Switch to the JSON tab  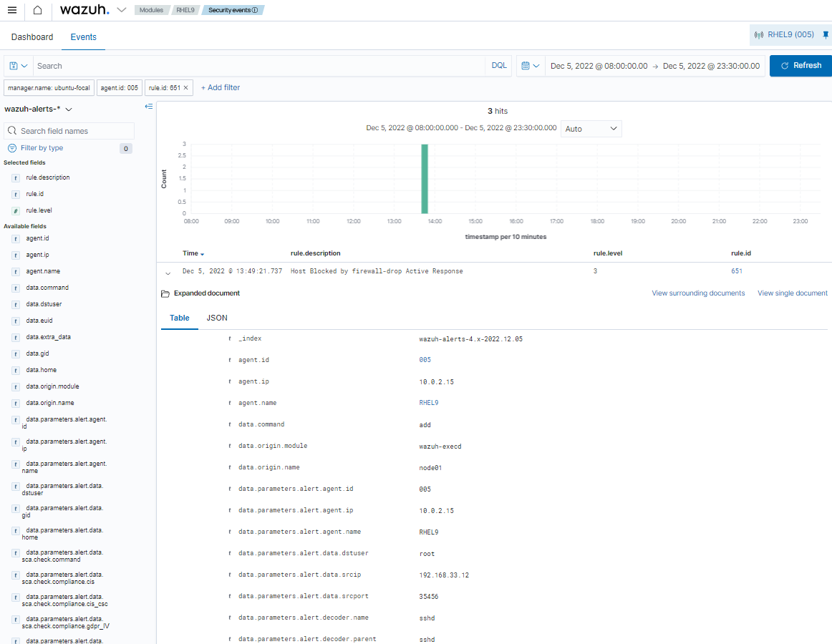point(217,318)
